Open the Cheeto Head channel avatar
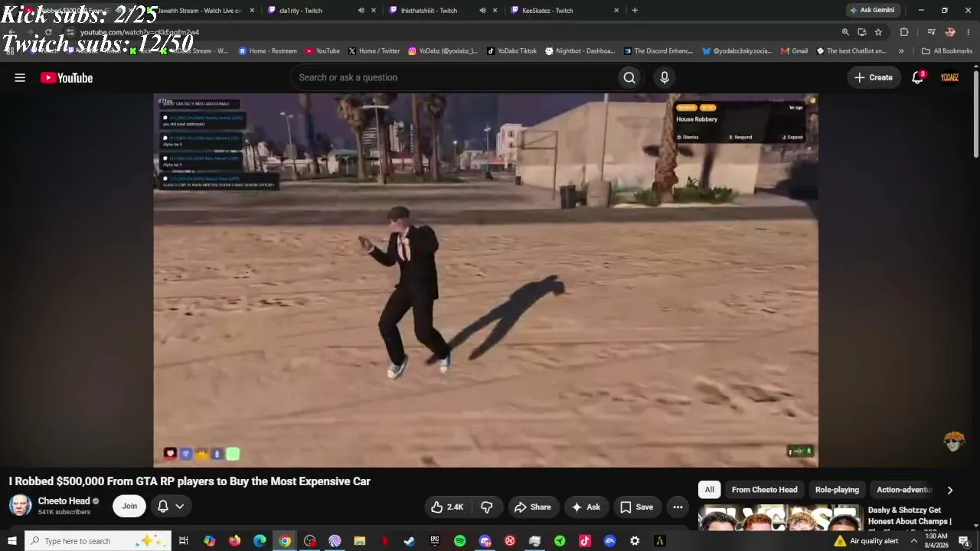This screenshot has width=980, height=551. coord(21,506)
